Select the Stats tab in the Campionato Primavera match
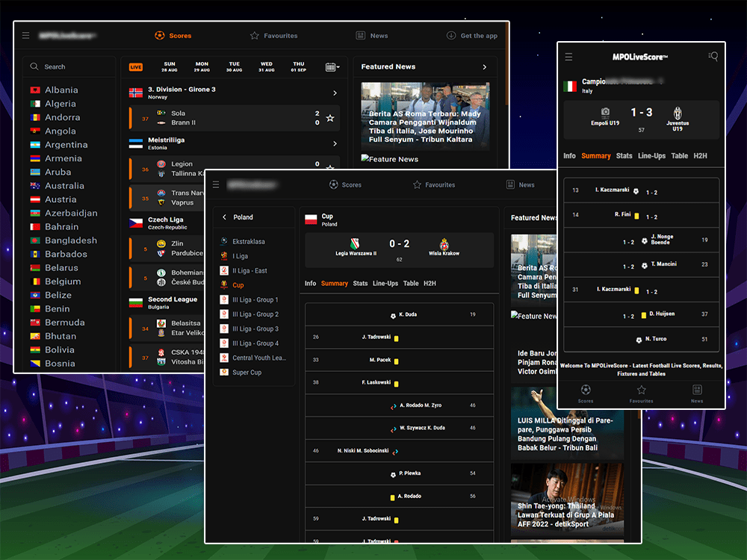 (x=624, y=155)
